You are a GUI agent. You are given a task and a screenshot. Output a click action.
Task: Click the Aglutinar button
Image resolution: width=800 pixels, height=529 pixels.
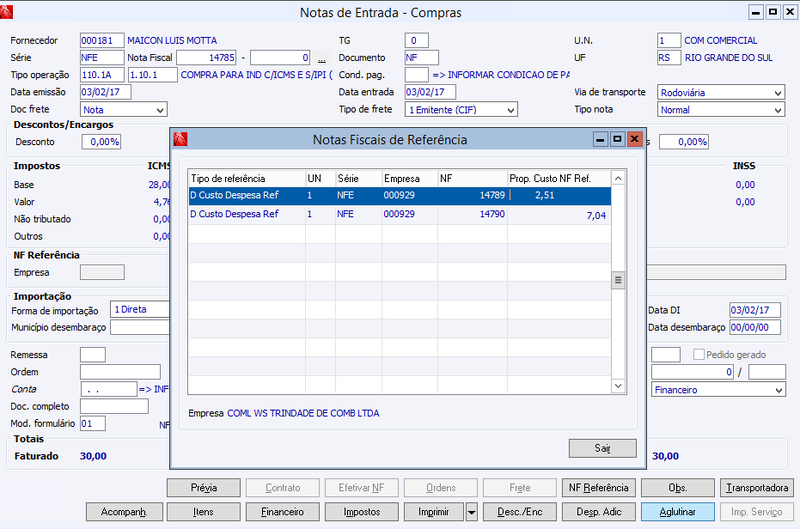(678, 512)
